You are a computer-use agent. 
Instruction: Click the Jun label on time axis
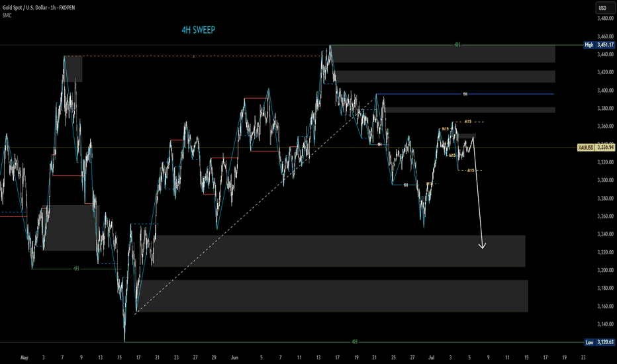click(234, 357)
